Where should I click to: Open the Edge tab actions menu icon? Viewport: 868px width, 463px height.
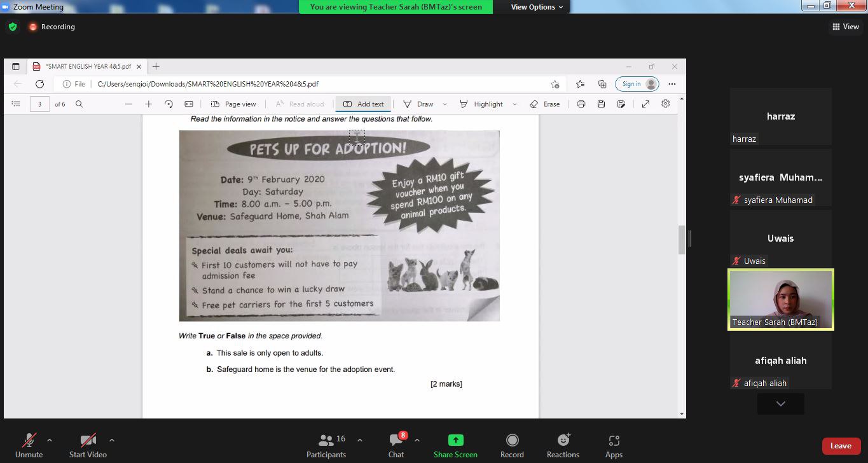tap(16, 66)
